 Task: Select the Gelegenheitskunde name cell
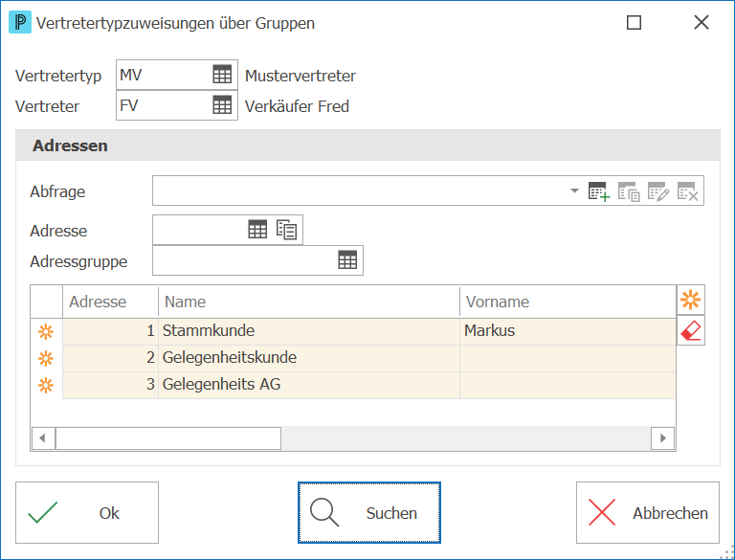[x=309, y=358]
